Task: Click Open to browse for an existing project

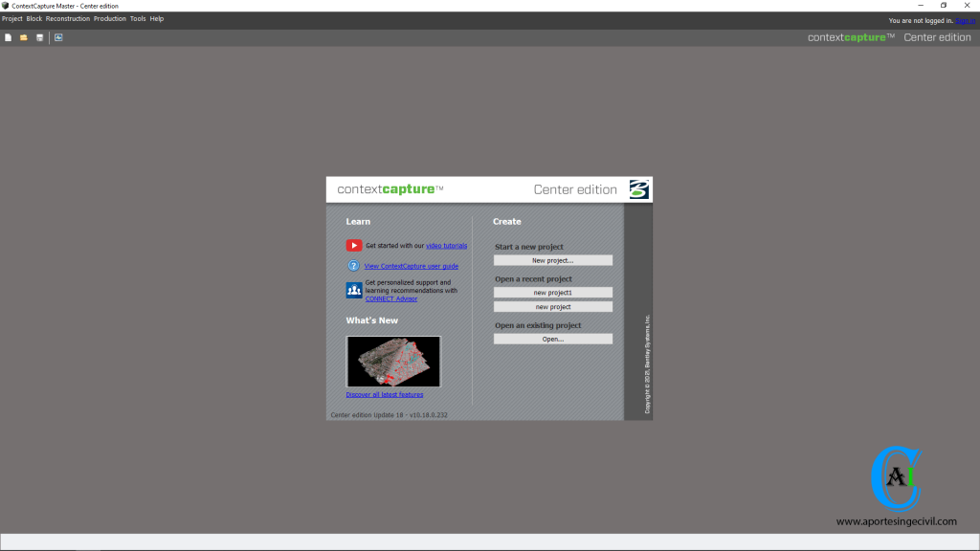Action: [x=552, y=338]
